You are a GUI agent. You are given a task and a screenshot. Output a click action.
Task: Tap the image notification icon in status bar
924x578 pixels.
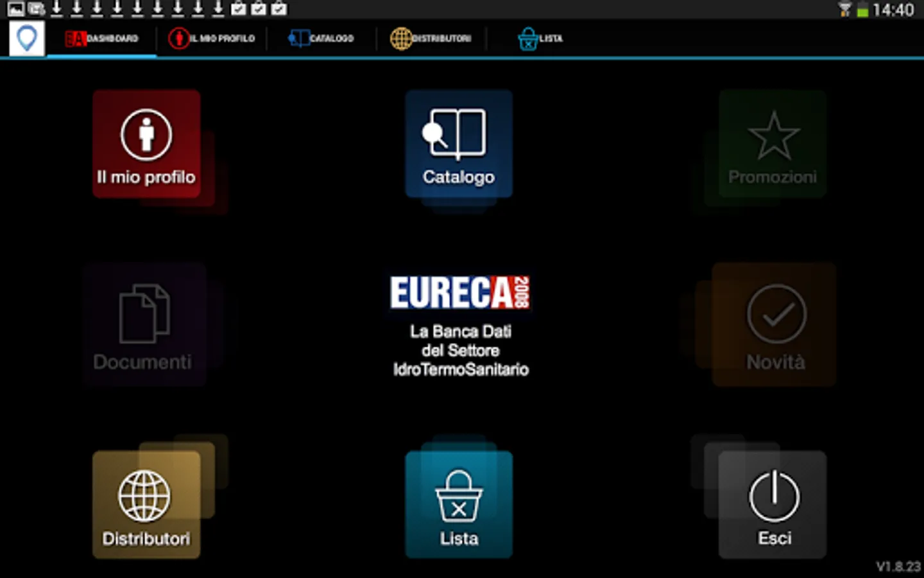tap(16, 9)
